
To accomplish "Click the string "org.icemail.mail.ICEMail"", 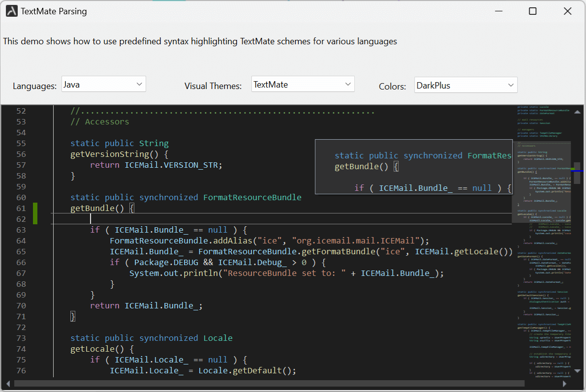I will pos(356,241).
